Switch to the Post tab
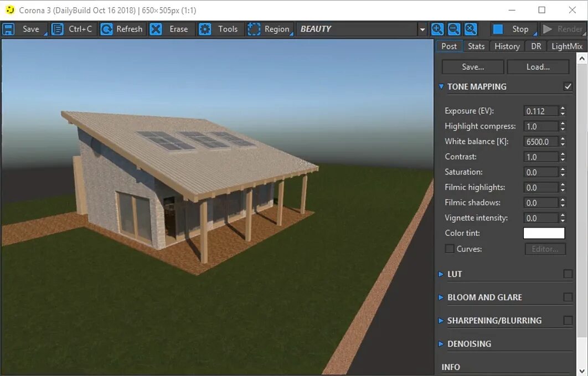 click(449, 46)
